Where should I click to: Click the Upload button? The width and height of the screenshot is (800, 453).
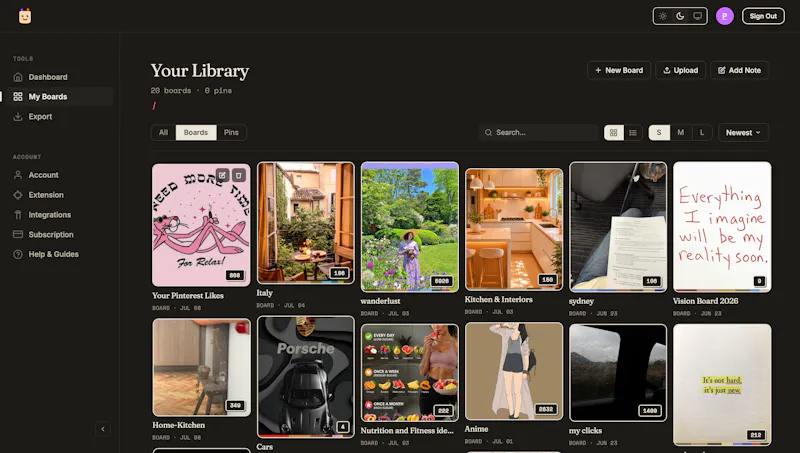point(681,70)
